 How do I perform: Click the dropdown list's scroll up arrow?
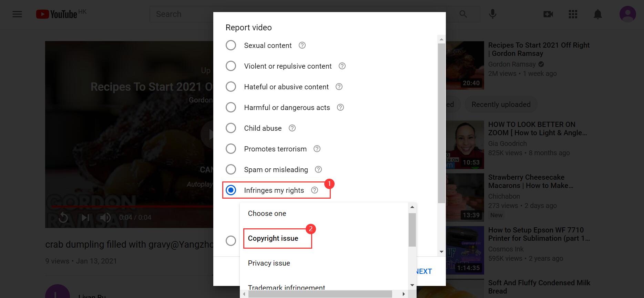pyautogui.click(x=412, y=207)
